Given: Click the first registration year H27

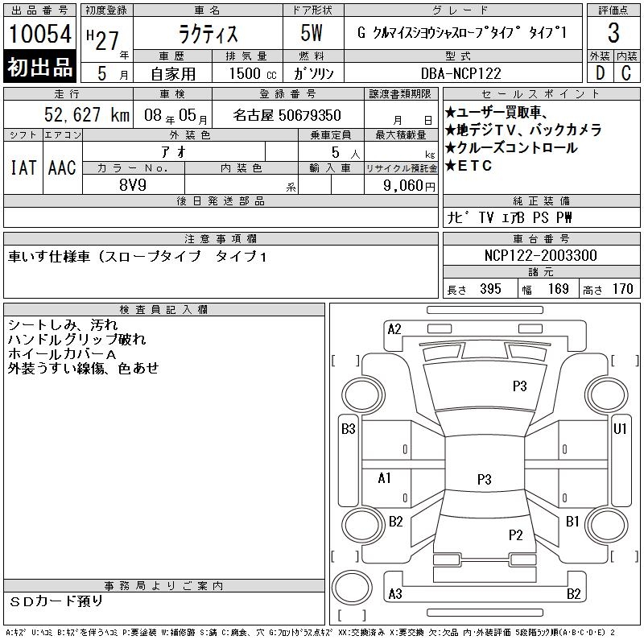Looking at the screenshot, I should tap(102, 40).
